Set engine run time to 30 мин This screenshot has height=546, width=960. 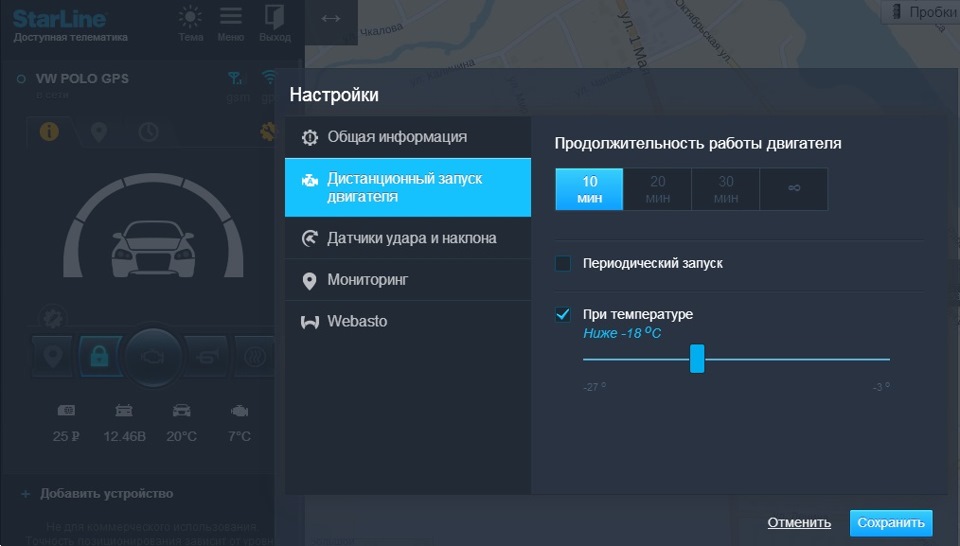[x=726, y=189]
